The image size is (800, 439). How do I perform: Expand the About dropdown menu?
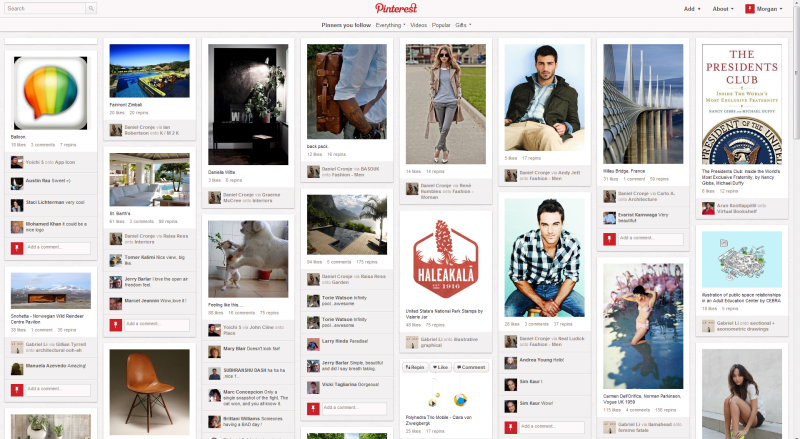(723, 9)
